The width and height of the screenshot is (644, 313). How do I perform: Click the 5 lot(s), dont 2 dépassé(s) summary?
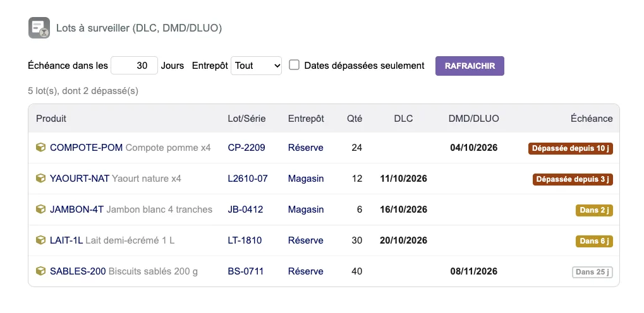pyautogui.click(x=83, y=91)
